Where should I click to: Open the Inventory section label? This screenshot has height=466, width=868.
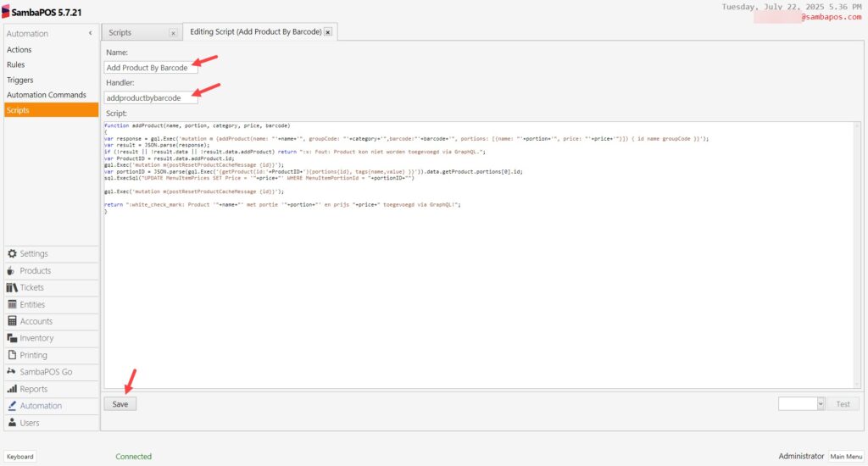click(36, 338)
